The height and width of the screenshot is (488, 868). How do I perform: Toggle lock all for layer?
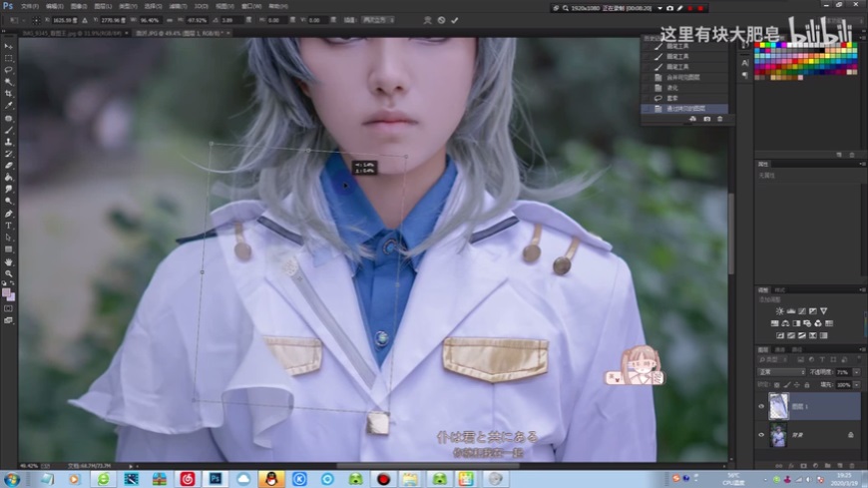coord(806,385)
